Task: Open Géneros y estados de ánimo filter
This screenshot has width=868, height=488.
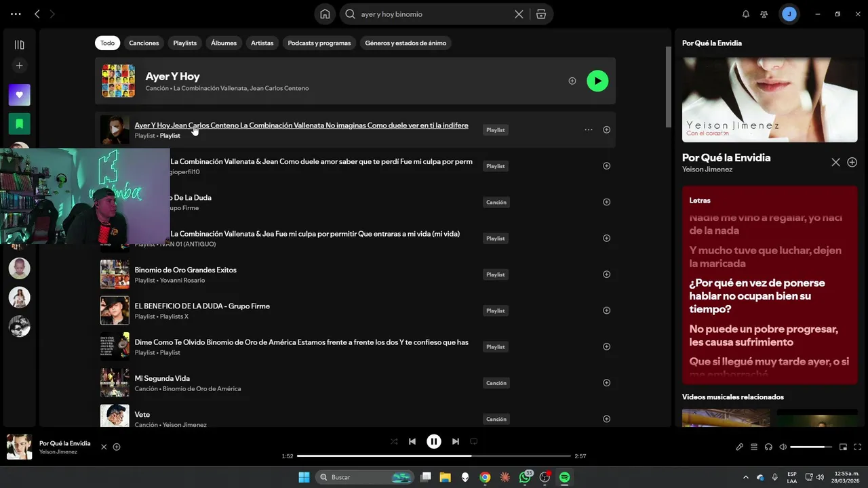Action: (x=406, y=43)
